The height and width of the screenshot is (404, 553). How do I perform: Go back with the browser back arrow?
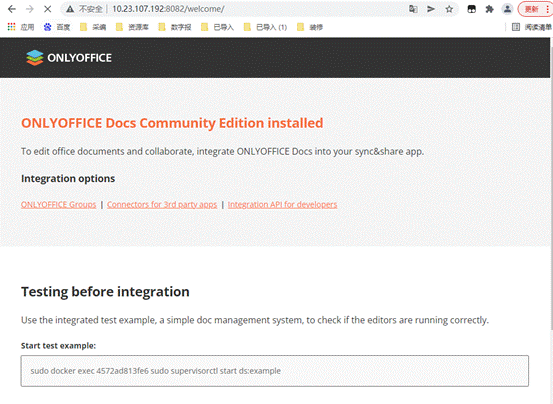(x=12, y=9)
